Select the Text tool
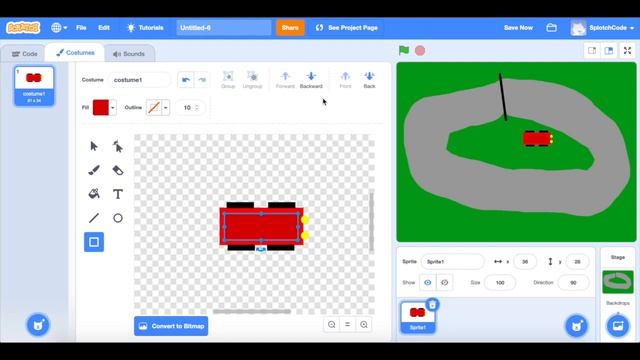 pos(118,194)
